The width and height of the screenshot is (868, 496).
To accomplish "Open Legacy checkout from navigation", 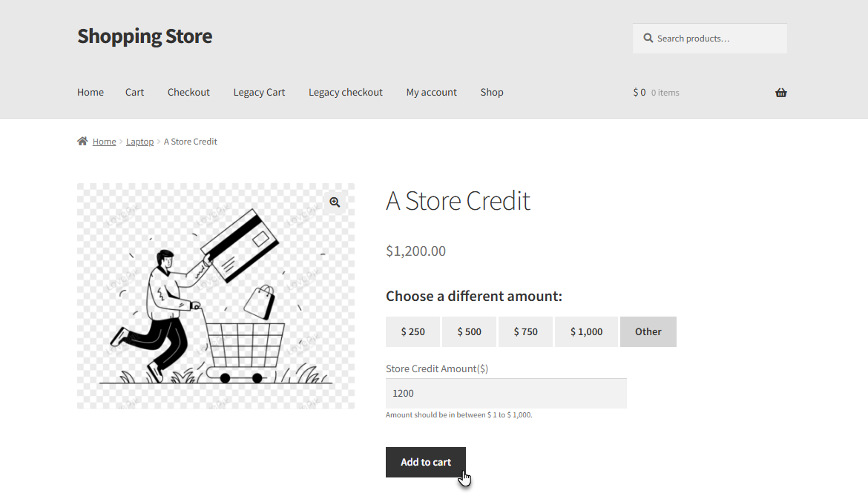I will [346, 93].
